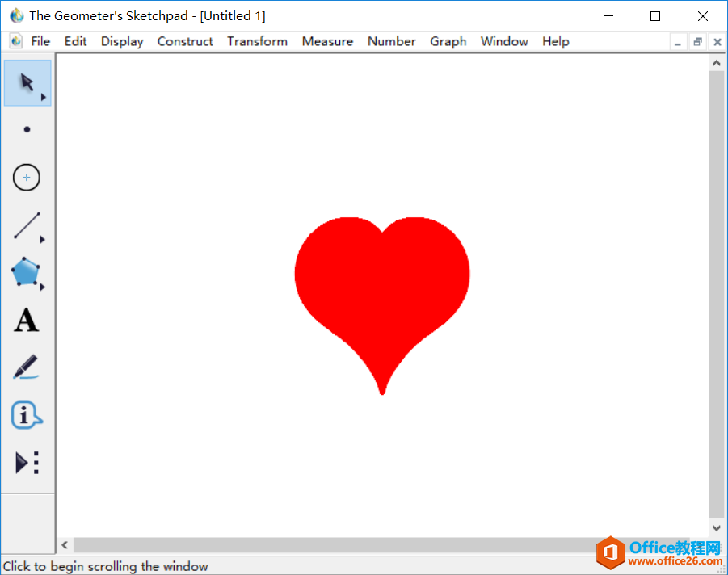Click the Information tool

(26, 415)
